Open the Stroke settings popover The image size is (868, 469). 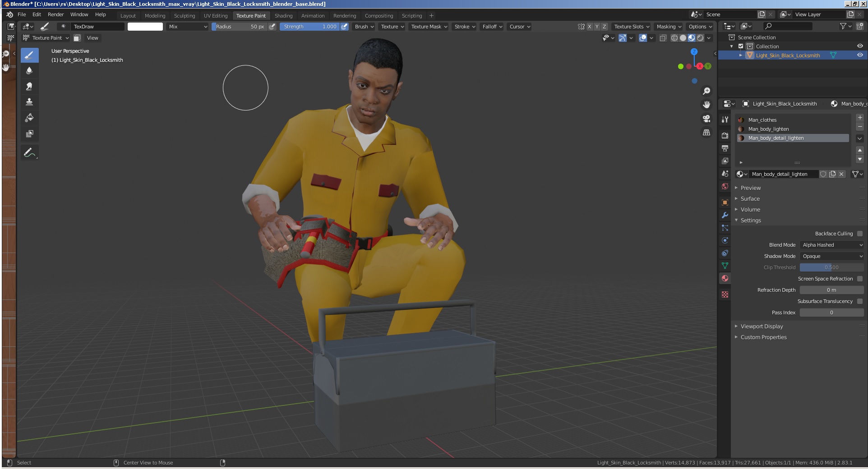pyautogui.click(x=465, y=27)
